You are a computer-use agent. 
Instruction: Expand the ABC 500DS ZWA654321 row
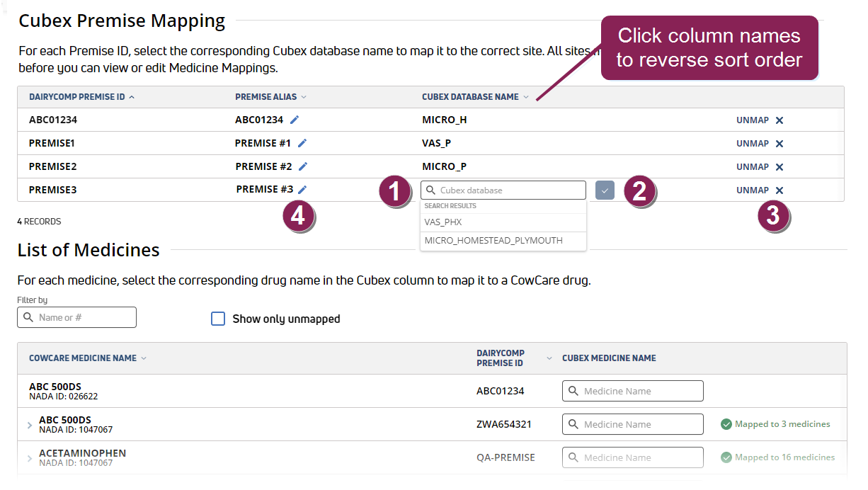(x=30, y=425)
